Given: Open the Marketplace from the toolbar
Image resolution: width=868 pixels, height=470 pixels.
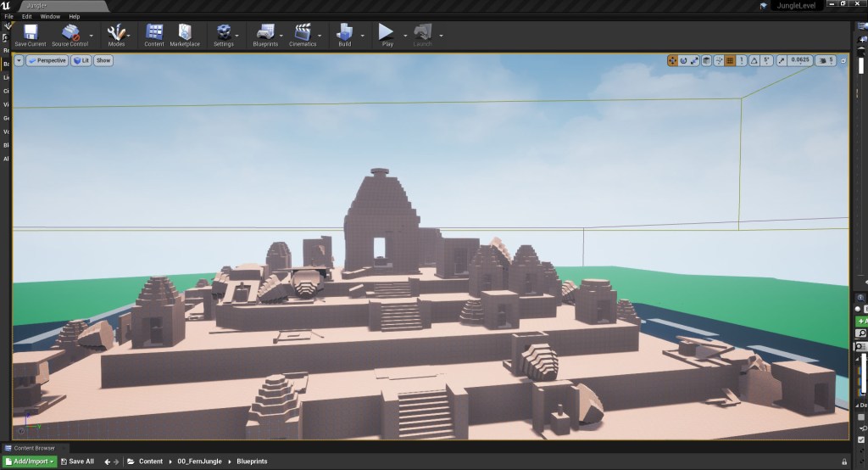Looking at the screenshot, I should coord(184,33).
